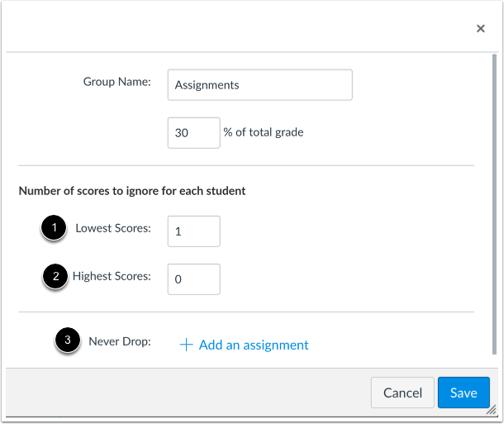This screenshot has width=504, height=424.
Task: Click the "Number of scores to ignore" heading
Action: [132, 191]
